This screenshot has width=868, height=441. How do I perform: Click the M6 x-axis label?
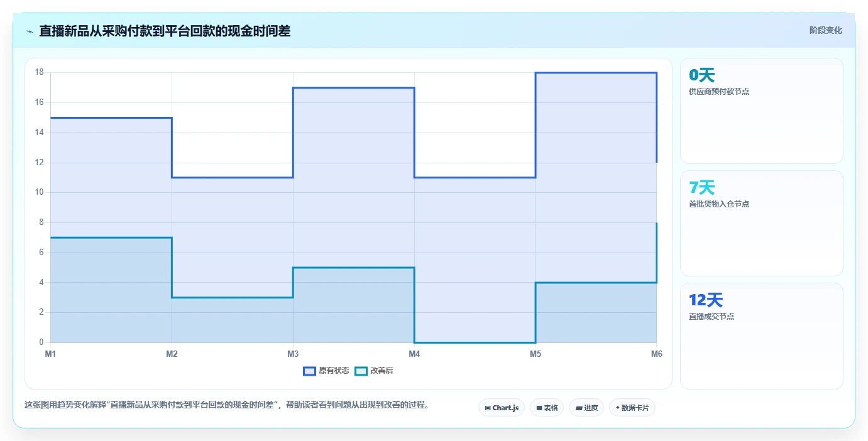pos(657,354)
